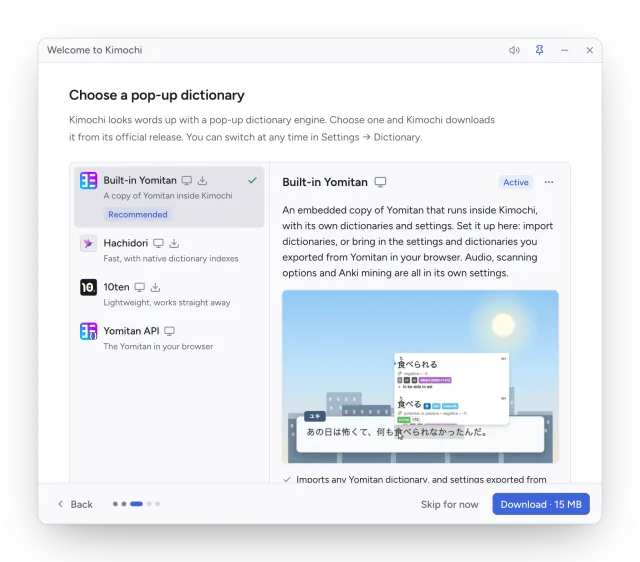Choose the Yomitan API option

coord(169,338)
